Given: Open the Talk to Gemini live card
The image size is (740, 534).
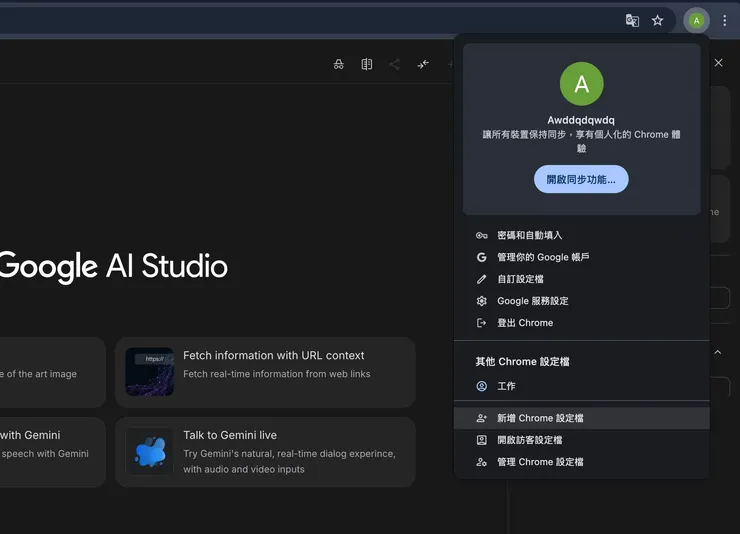Looking at the screenshot, I should [x=265, y=452].
